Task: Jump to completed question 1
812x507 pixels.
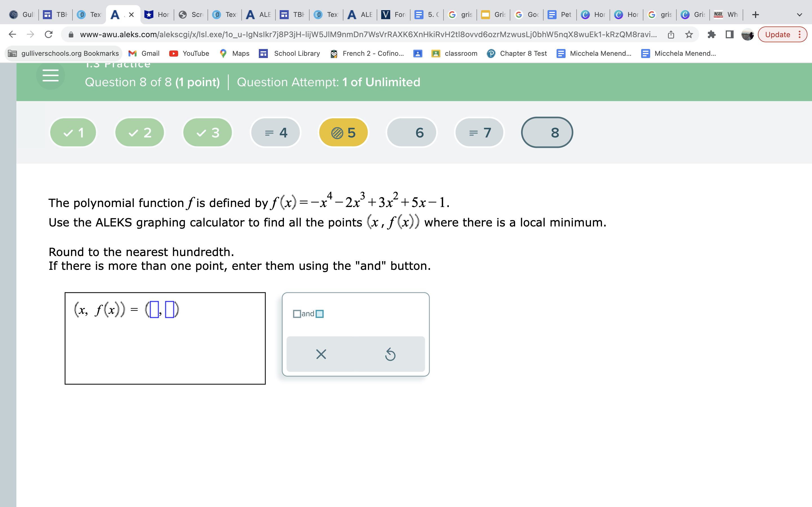Action: click(x=73, y=133)
